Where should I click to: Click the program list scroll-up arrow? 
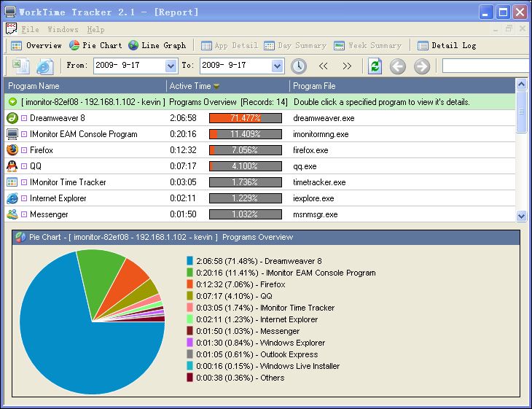pyautogui.click(x=522, y=84)
